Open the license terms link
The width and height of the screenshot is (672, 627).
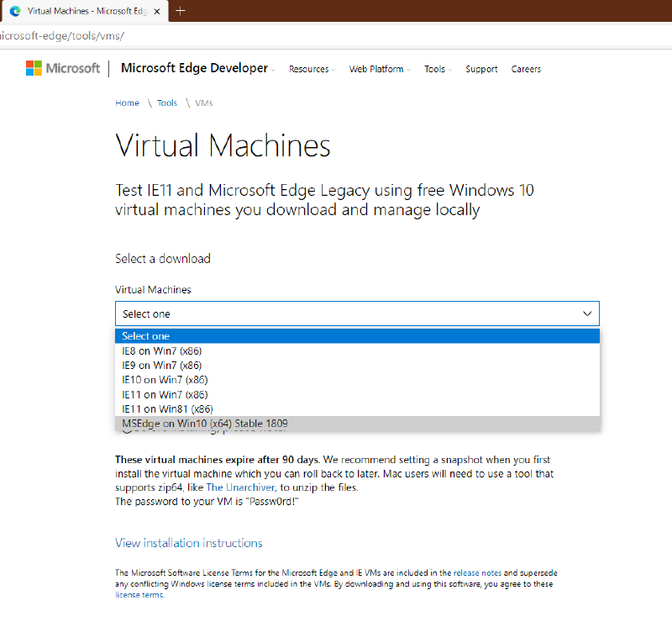point(139,595)
